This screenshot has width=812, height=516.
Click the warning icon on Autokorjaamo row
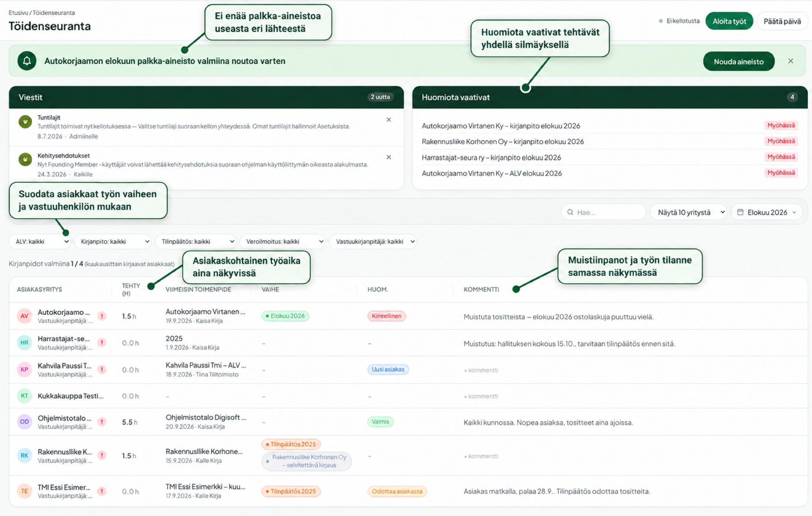point(102,316)
